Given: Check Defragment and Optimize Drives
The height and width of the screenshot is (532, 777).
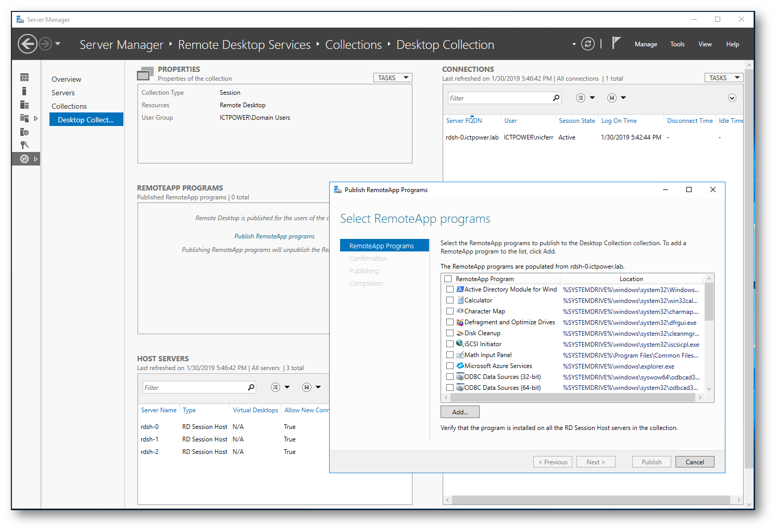Looking at the screenshot, I should point(450,322).
